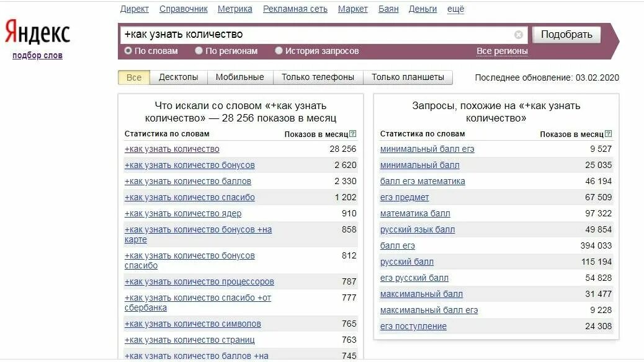The image size is (644, 362).
Task: Open the 'Справочник' link
Action: point(183,9)
